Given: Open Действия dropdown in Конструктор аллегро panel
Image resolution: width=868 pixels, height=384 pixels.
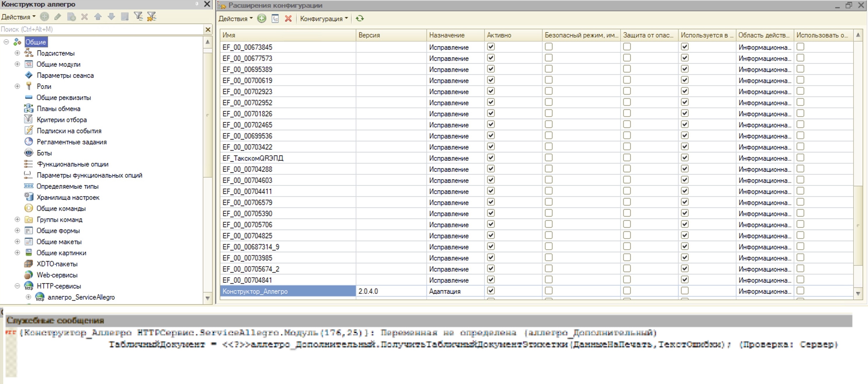Looking at the screenshot, I should (18, 17).
